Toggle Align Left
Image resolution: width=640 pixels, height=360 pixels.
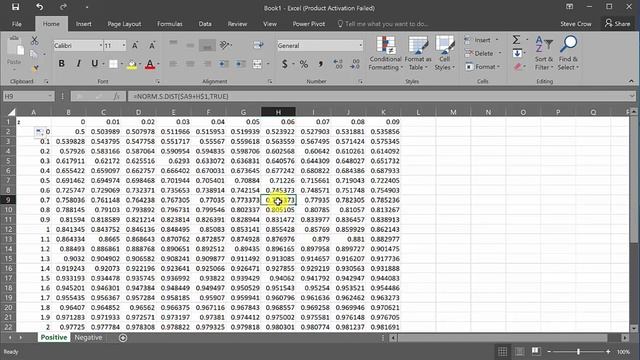[x=173, y=64]
